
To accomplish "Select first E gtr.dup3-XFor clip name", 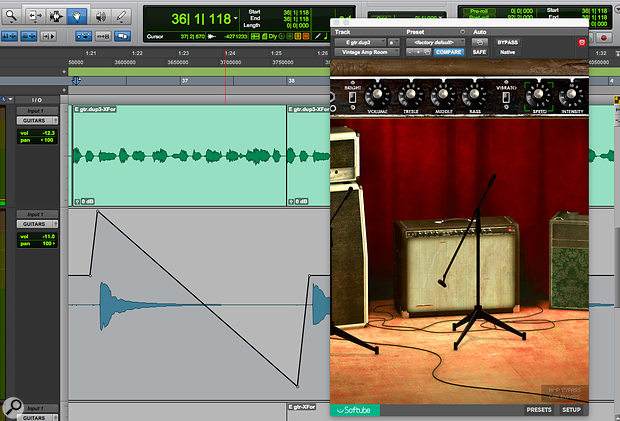I will (x=95, y=109).
